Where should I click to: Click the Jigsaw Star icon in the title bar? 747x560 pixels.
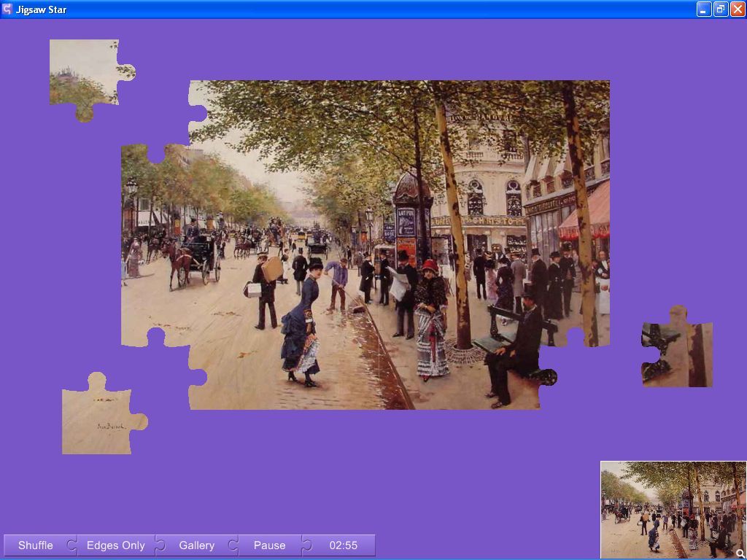(8, 9)
